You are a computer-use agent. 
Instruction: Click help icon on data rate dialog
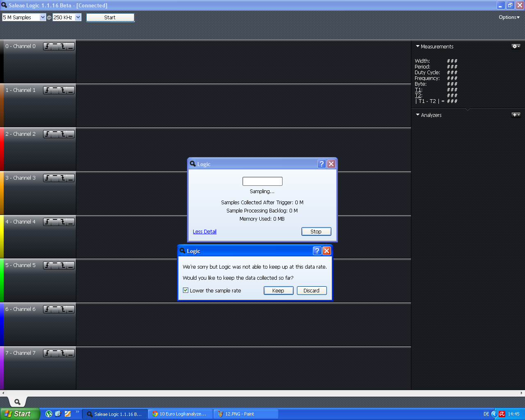point(317,251)
